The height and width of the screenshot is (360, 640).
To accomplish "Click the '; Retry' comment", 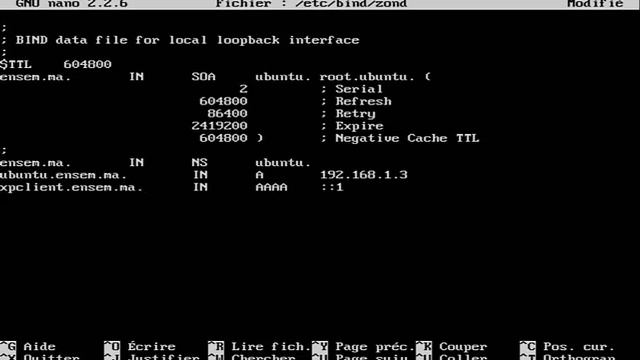I will pyautogui.click(x=348, y=113).
